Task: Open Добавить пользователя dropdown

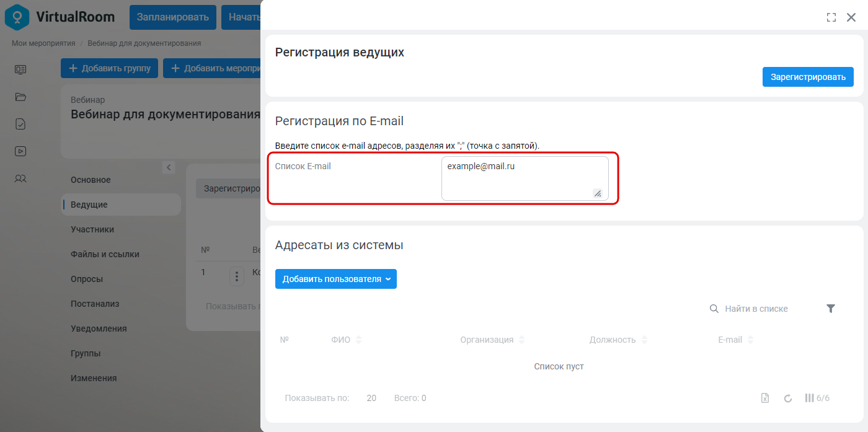Action: (x=336, y=279)
